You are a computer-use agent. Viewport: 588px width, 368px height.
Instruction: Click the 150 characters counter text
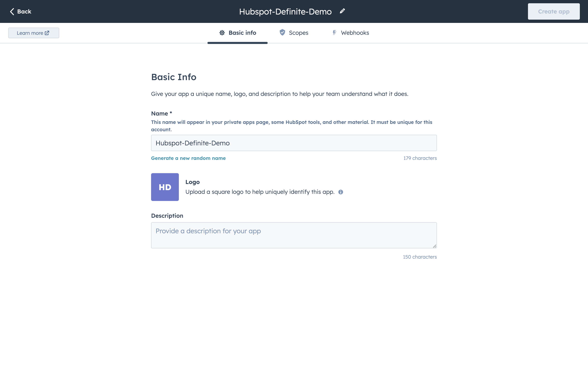[x=420, y=257]
